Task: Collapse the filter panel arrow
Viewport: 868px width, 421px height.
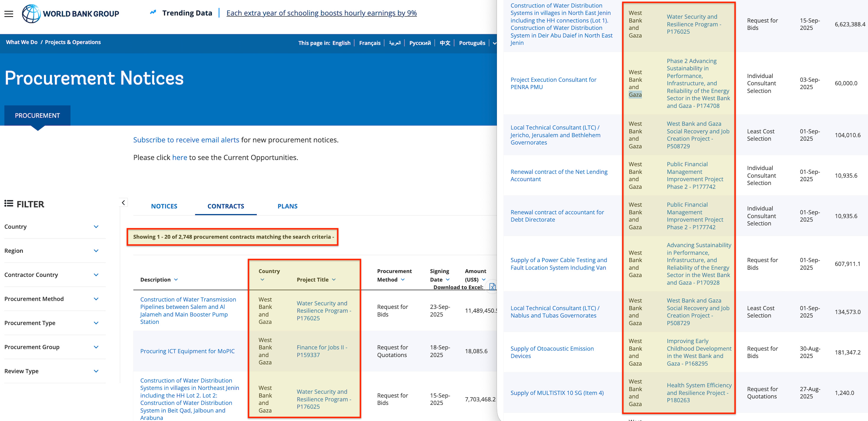Action: point(123,203)
